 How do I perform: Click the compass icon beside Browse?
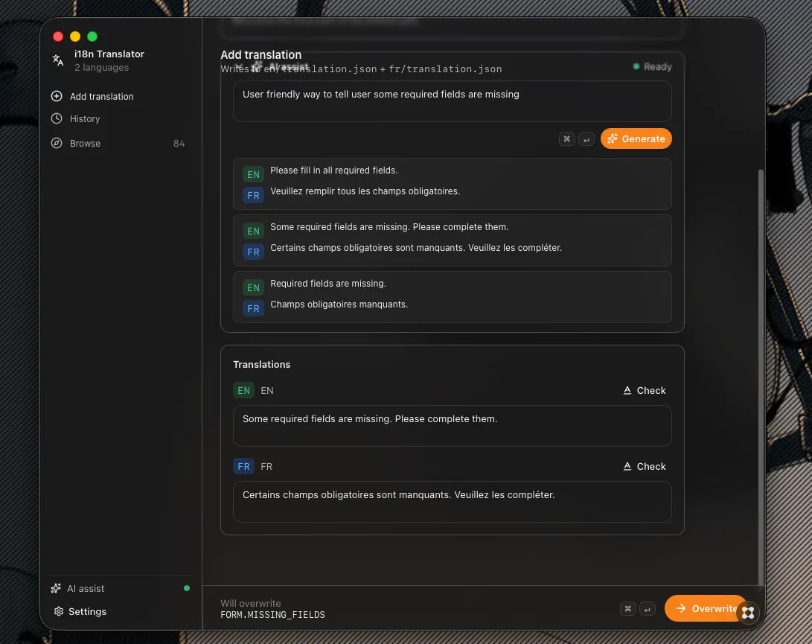[57, 143]
